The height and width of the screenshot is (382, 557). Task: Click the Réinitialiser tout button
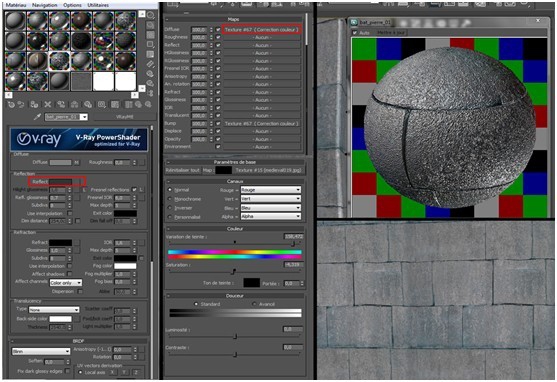point(183,170)
